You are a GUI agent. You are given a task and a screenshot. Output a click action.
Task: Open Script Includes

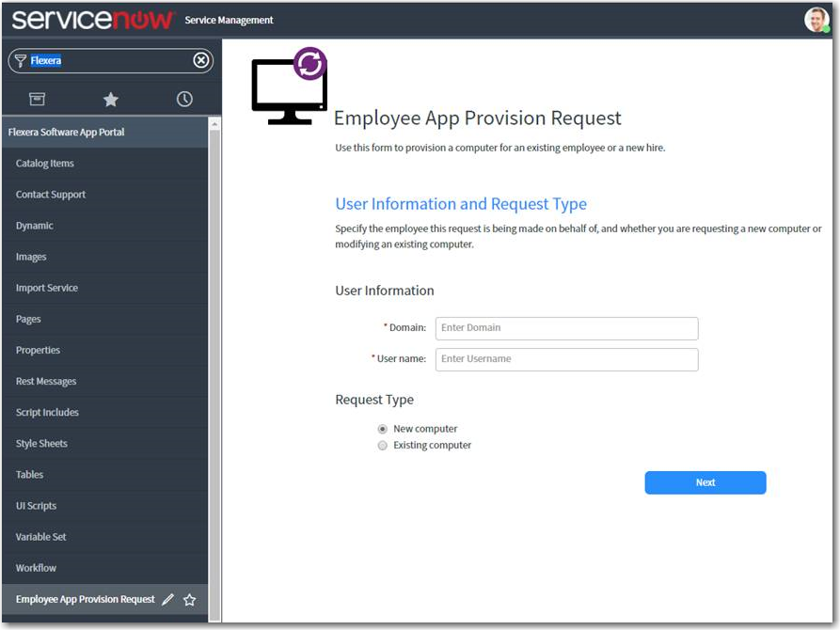[47, 412]
